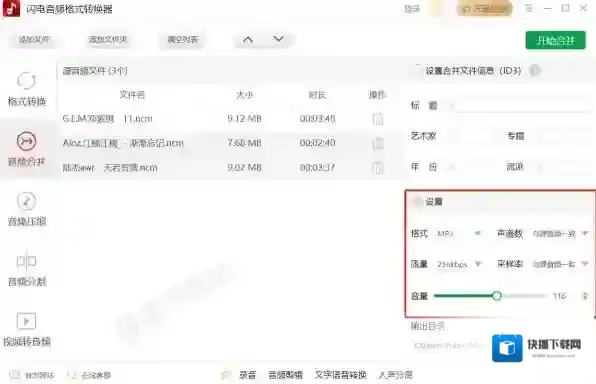Click the 时长 duration column header
This screenshot has width=596, height=384.
tap(317, 95)
